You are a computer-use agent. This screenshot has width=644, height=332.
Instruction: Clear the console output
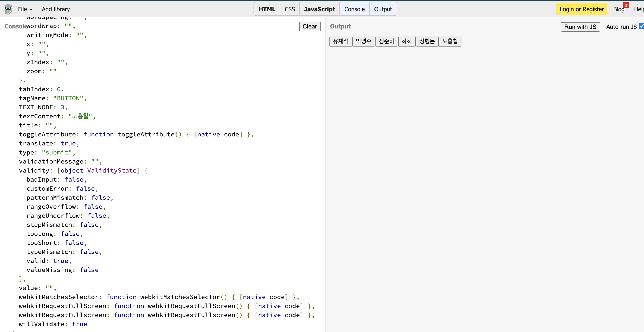(x=310, y=26)
